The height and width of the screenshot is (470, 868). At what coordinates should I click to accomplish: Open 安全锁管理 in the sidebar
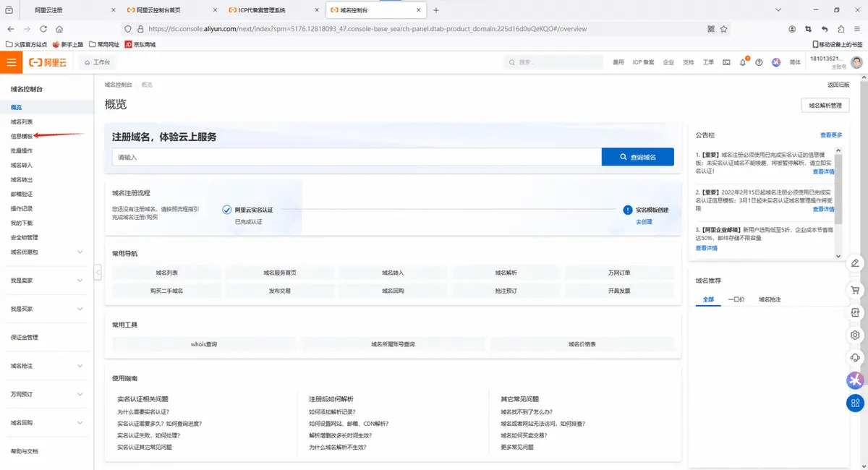pyautogui.click(x=25, y=237)
